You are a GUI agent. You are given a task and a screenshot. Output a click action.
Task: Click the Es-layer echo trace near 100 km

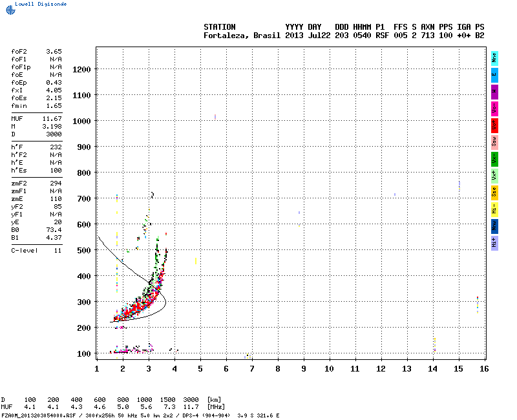pos(132,350)
